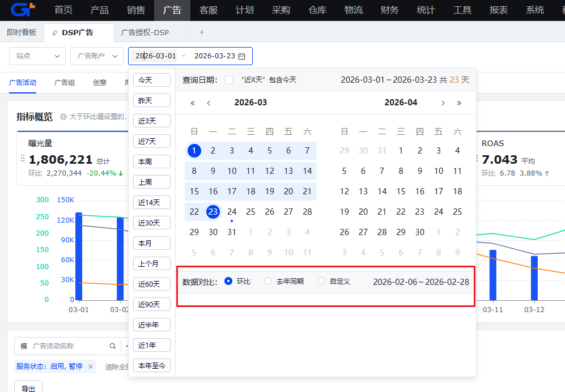
Task: Jump to next year with the double-right arrow
Action: tap(458, 103)
